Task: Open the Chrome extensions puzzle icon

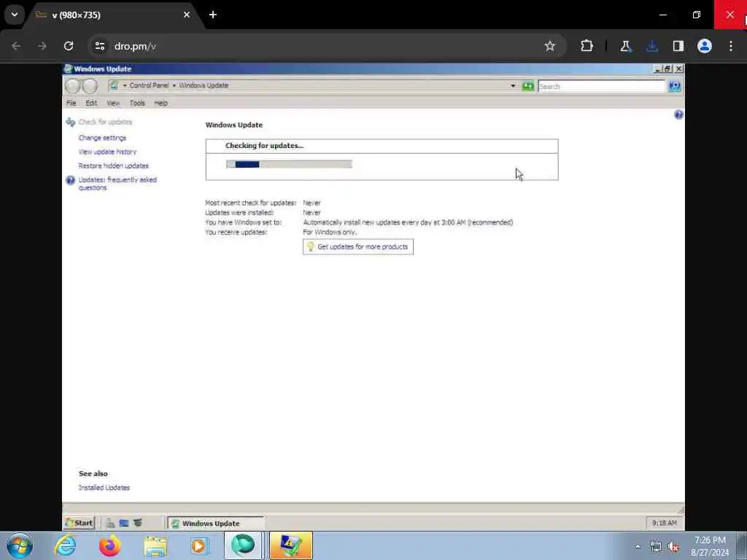Action: click(587, 46)
